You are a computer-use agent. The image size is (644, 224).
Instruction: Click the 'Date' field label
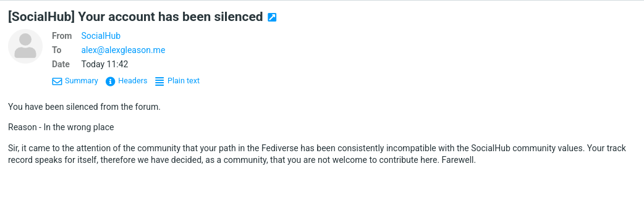point(61,64)
